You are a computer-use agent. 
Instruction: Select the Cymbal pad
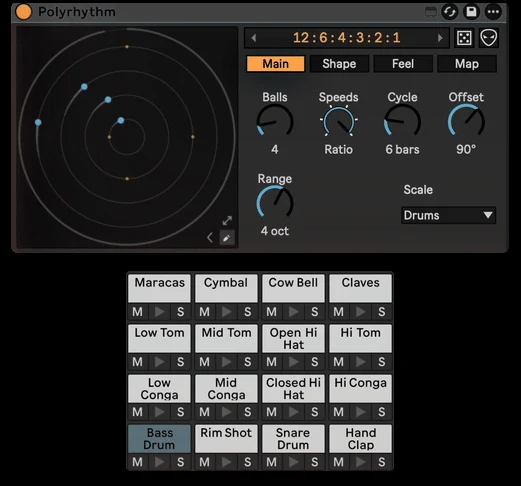click(x=226, y=288)
